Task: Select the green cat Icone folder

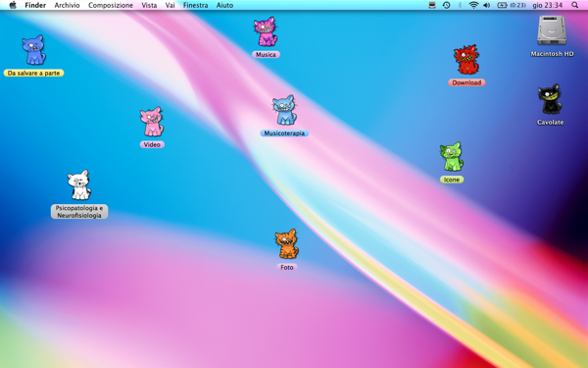Action: pos(452,157)
